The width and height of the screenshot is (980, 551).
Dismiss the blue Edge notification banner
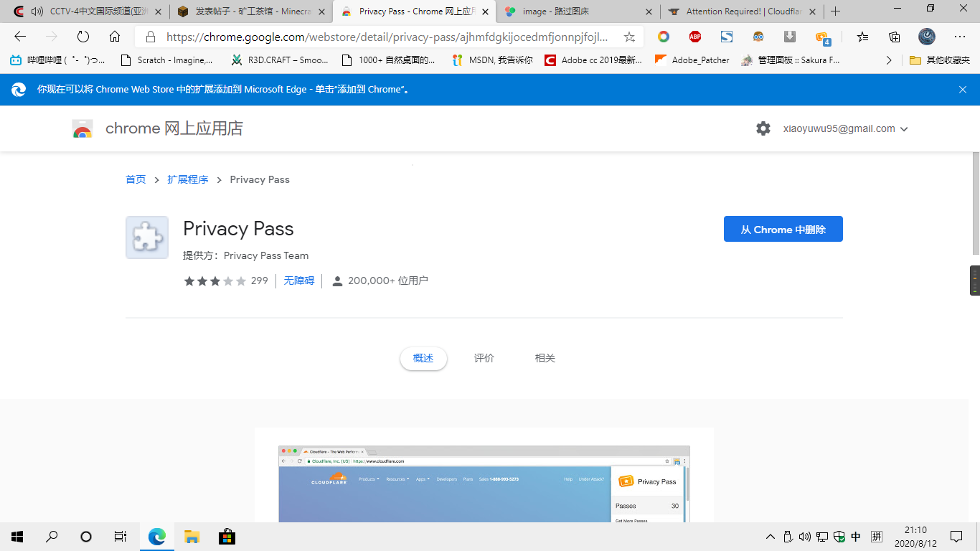[x=962, y=90]
